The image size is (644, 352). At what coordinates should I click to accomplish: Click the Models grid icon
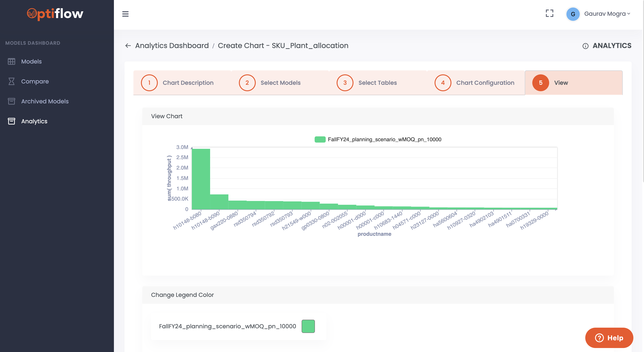tap(11, 62)
